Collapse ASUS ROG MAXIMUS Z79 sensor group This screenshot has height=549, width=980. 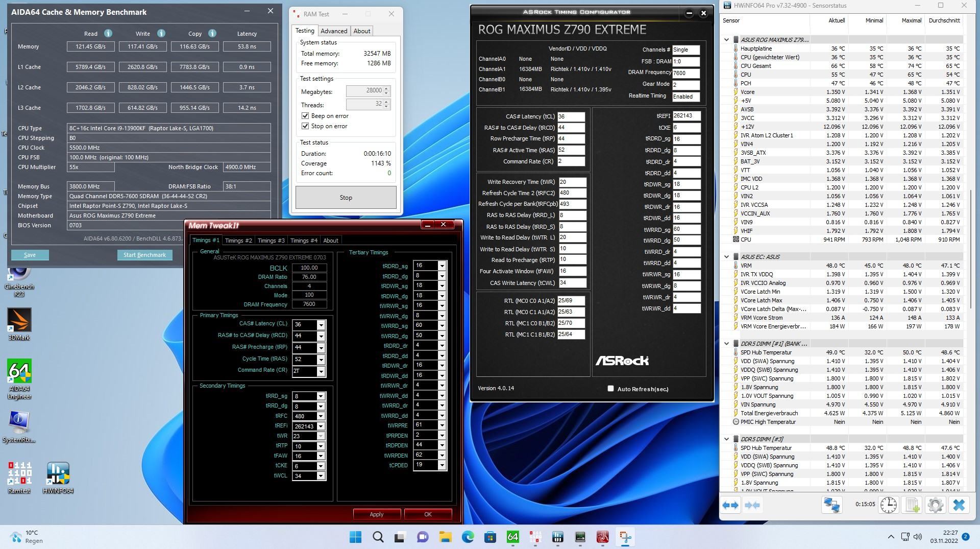tap(726, 40)
